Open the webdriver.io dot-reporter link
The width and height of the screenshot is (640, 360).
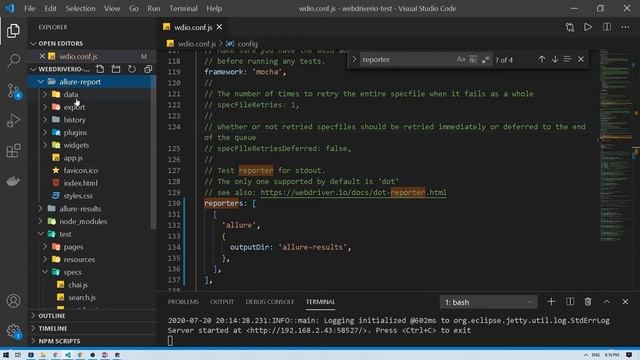[x=353, y=192]
